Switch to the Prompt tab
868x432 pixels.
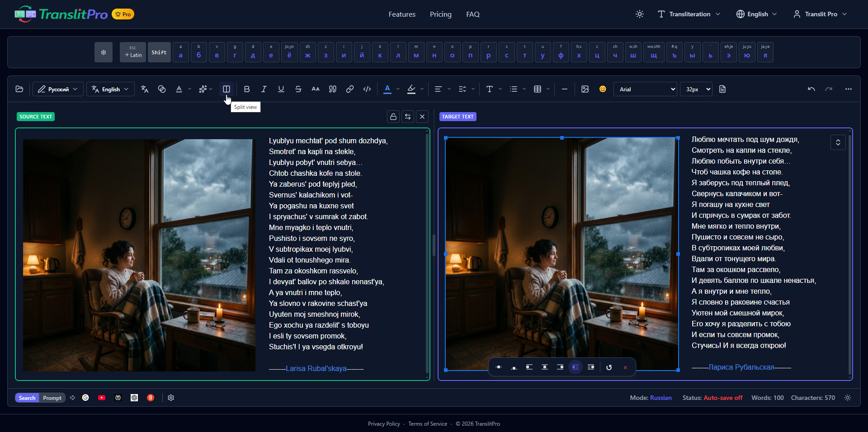52,398
